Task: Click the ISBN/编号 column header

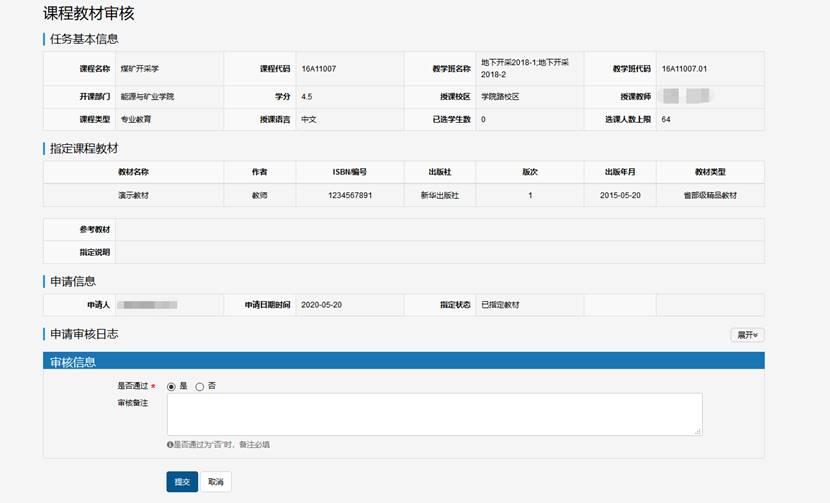Action: (350, 172)
